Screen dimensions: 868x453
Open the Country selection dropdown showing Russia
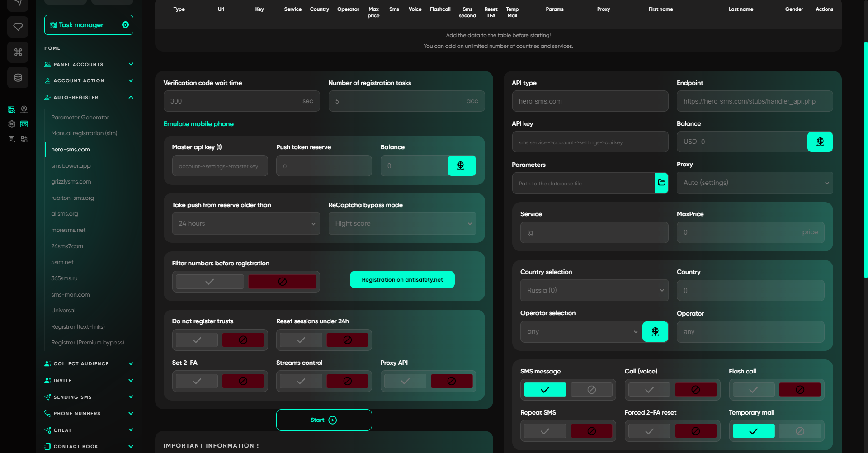point(594,290)
